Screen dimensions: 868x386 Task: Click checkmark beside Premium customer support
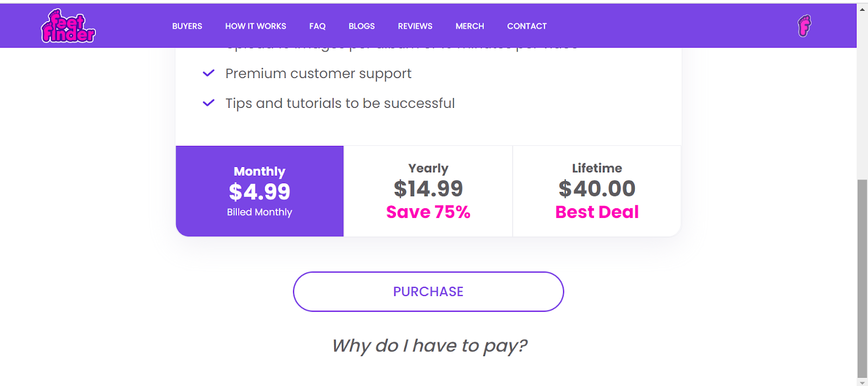208,73
